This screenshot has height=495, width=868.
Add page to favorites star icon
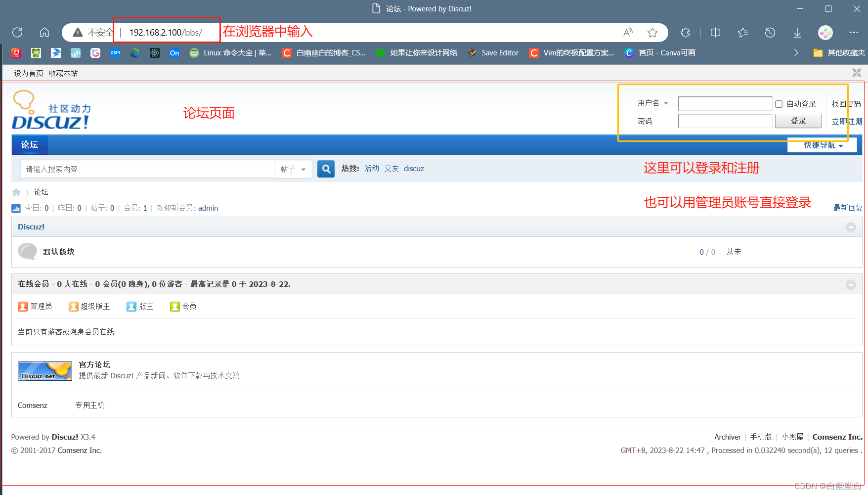652,33
